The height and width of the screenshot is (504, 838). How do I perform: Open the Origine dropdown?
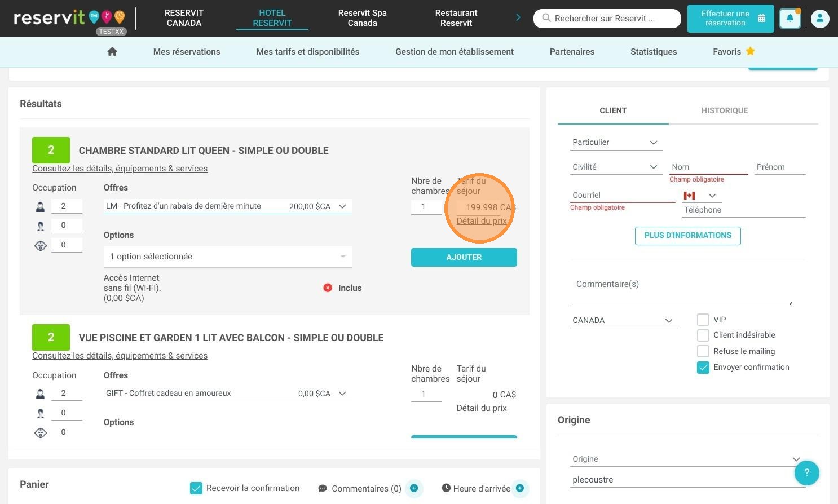tap(687, 459)
